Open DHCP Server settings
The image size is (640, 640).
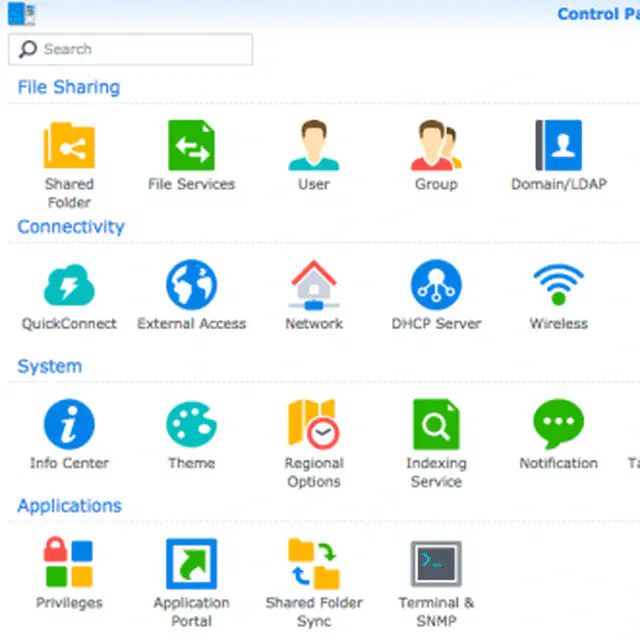point(436,286)
